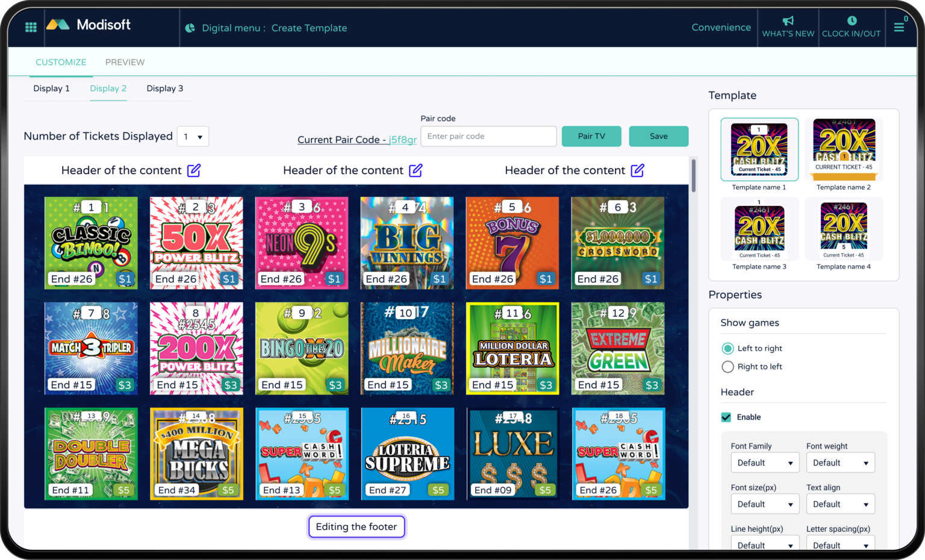Select Left to right display order
This screenshot has width=925, height=560.
click(727, 348)
